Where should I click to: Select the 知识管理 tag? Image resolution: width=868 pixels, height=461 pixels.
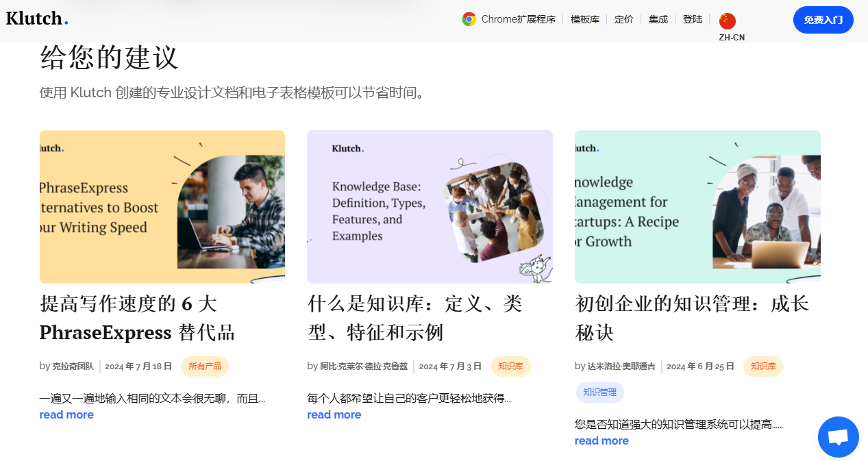(599, 393)
